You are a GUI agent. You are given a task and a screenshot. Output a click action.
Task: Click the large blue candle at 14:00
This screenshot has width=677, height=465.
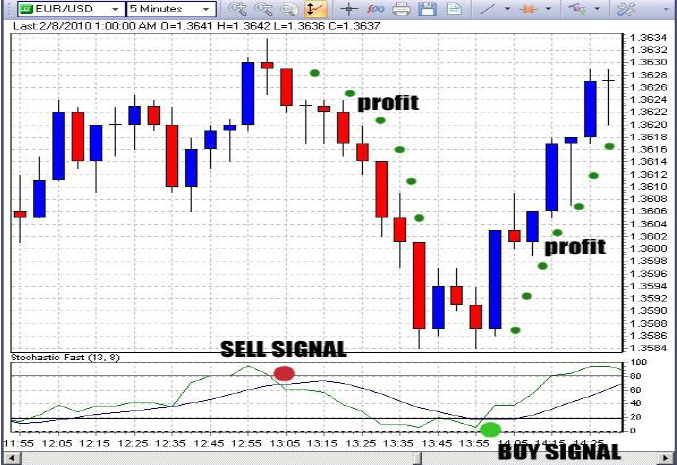coord(495,279)
